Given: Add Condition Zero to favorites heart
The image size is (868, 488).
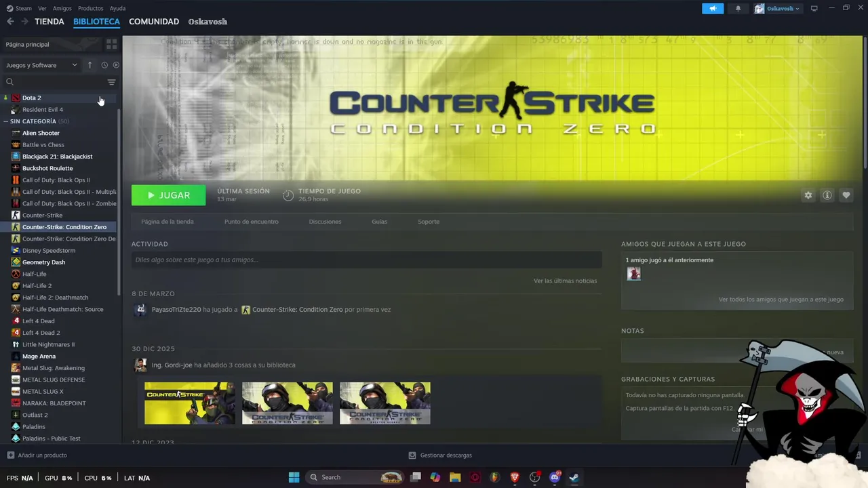Looking at the screenshot, I should pos(846,195).
